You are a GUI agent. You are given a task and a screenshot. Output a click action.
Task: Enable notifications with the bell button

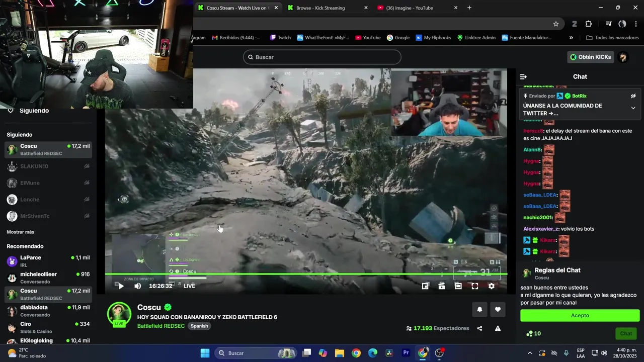pyautogui.click(x=479, y=309)
